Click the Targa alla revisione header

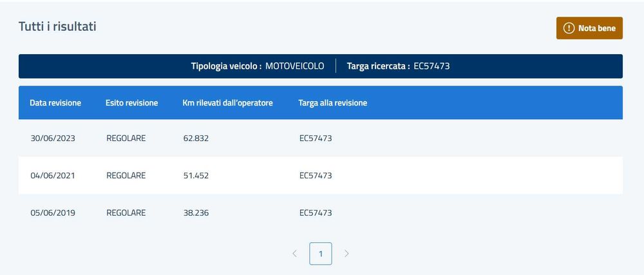point(333,103)
